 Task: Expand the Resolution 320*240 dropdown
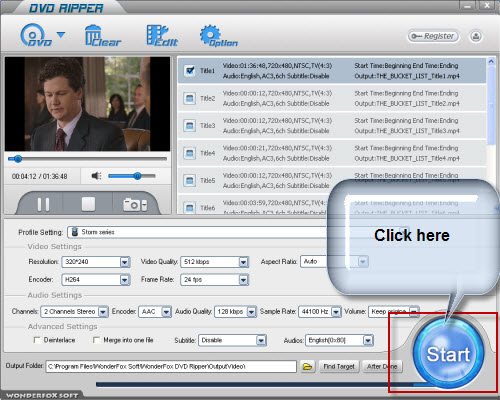[x=125, y=262]
